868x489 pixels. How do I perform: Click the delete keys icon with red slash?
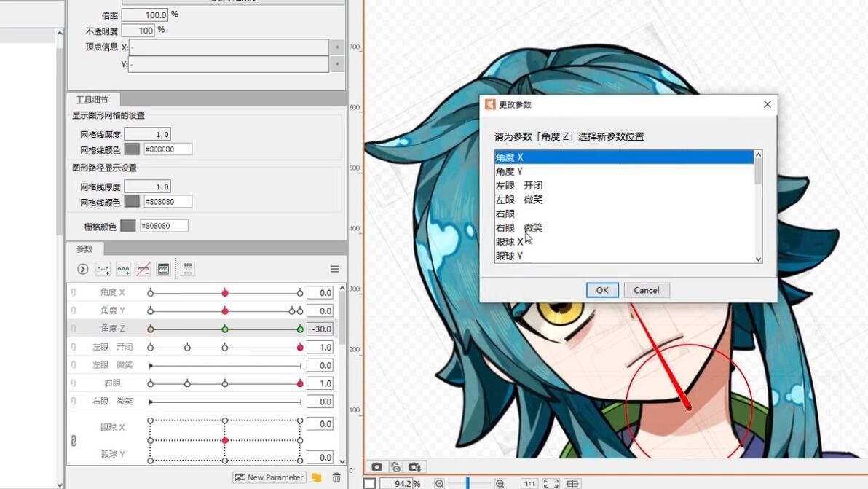pos(143,269)
